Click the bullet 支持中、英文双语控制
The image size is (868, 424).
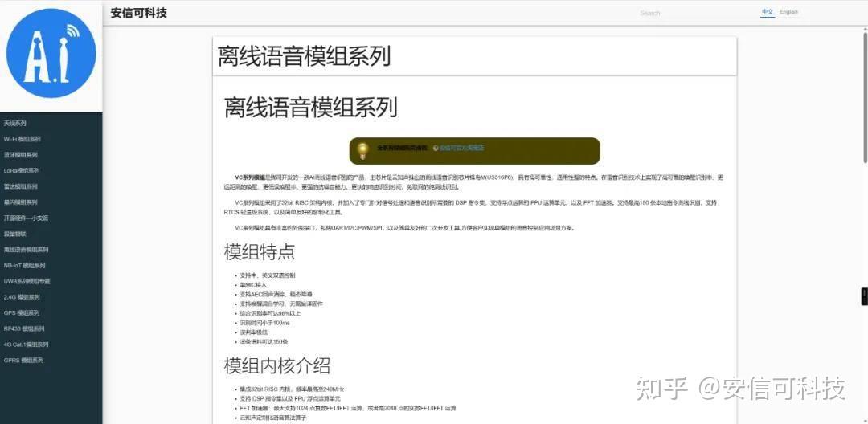[x=268, y=275]
